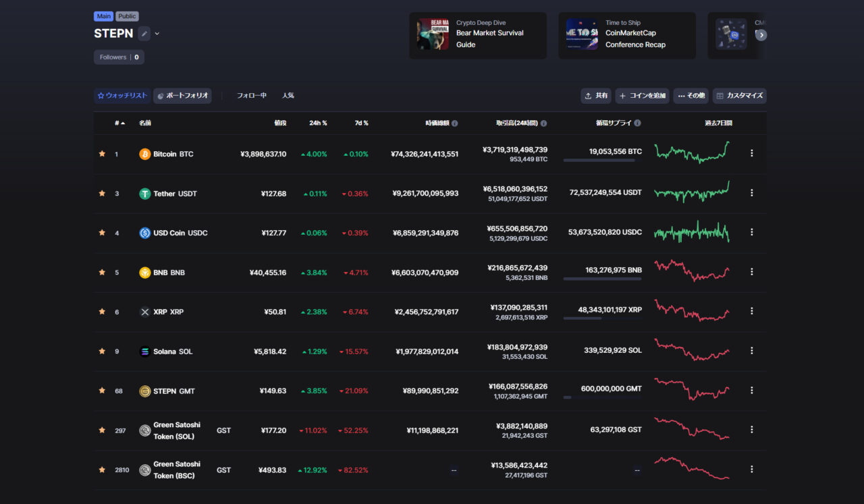Click the Green Satoshi Token (SOL) logo
The width and height of the screenshot is (864, 504).
click(144, 430)
